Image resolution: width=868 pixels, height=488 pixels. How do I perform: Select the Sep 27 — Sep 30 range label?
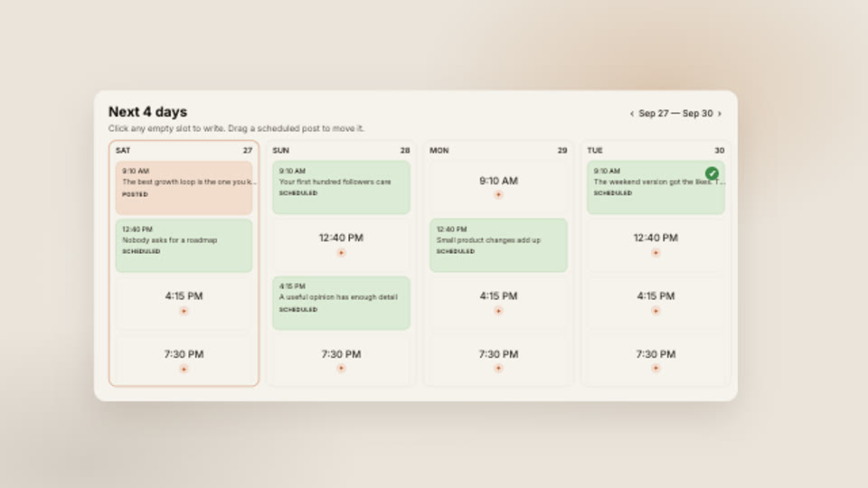pyautogui.click(x=675, y=114)
